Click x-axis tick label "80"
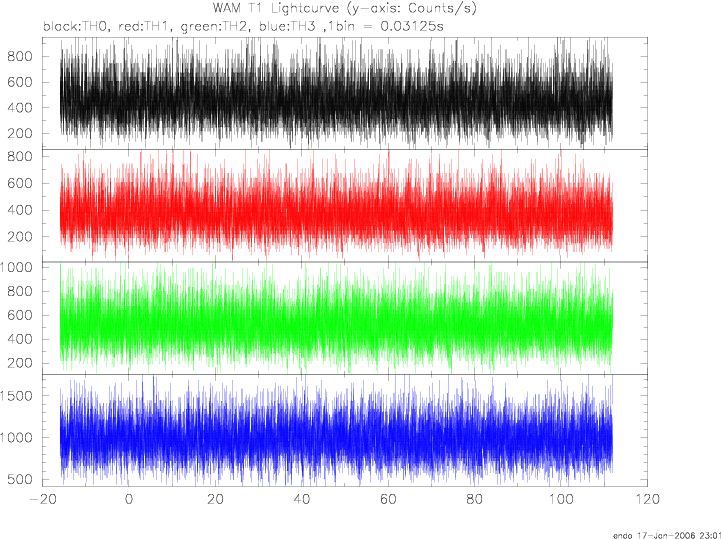This screenshot has height=539, width=721. [475, 499]
